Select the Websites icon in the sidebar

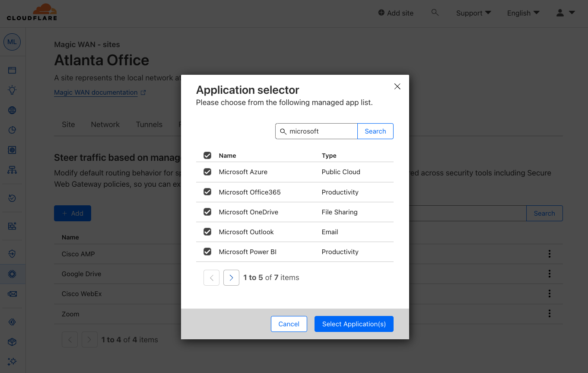pyautogui.click(x=12, y=70)
